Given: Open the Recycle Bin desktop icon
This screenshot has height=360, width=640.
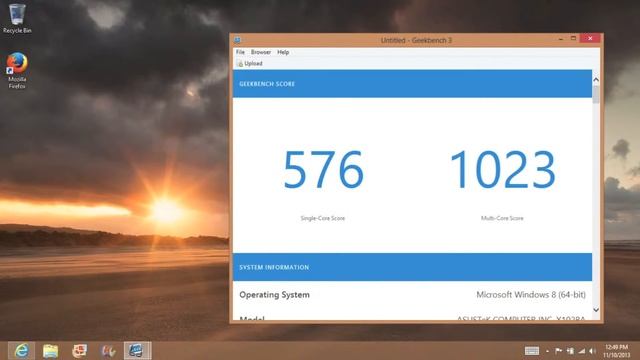Looking at the screenshot, I should pyautogui.click(x=17, y=19).
